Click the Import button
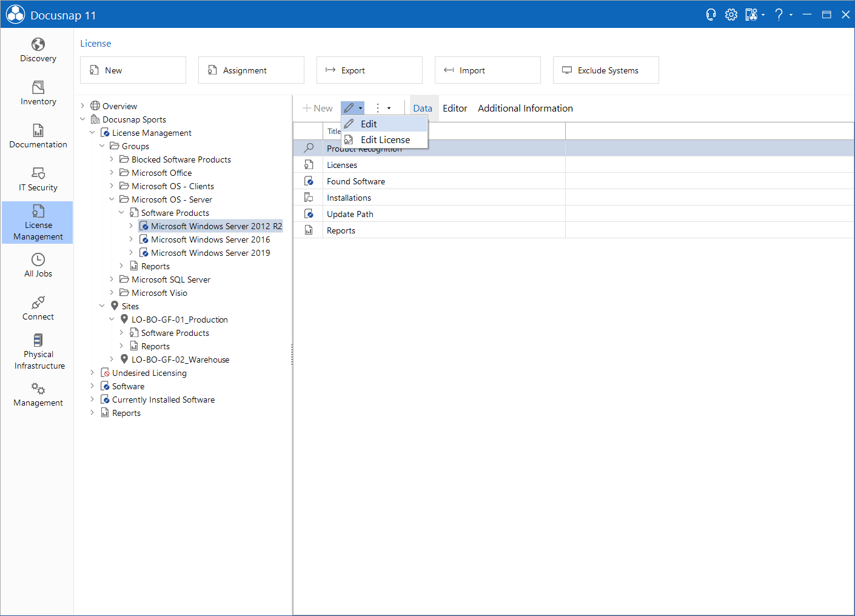 (488, 70)
